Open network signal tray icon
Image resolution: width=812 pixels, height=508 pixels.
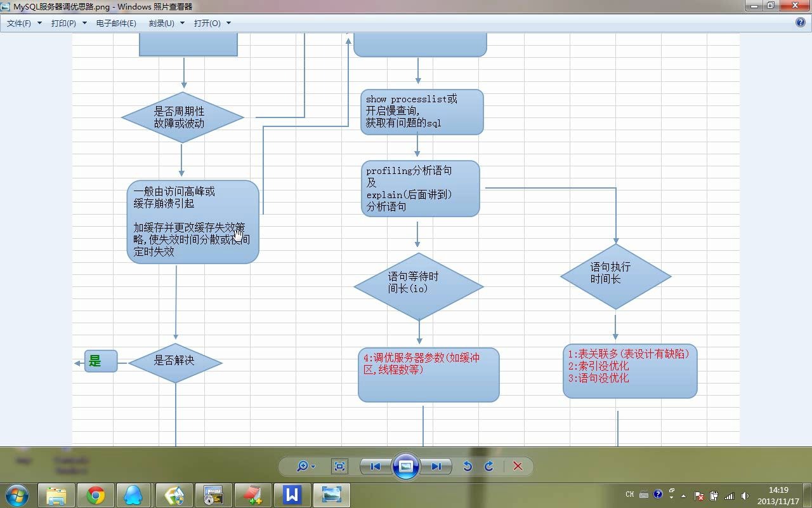(x=729, y=496)
